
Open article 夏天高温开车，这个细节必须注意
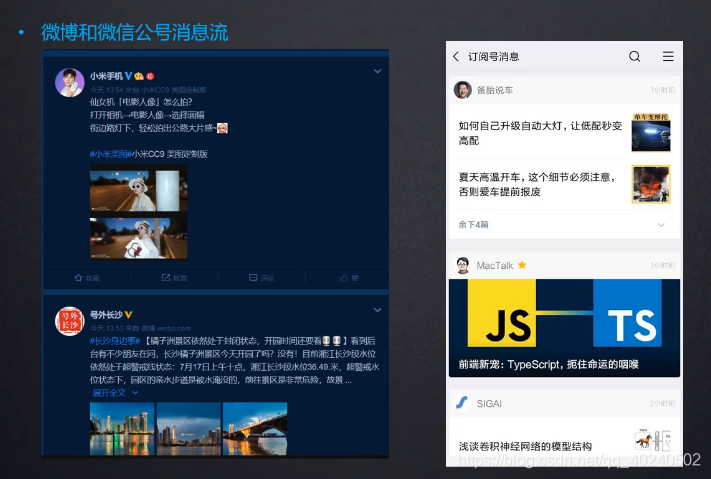tap(537, 184)
